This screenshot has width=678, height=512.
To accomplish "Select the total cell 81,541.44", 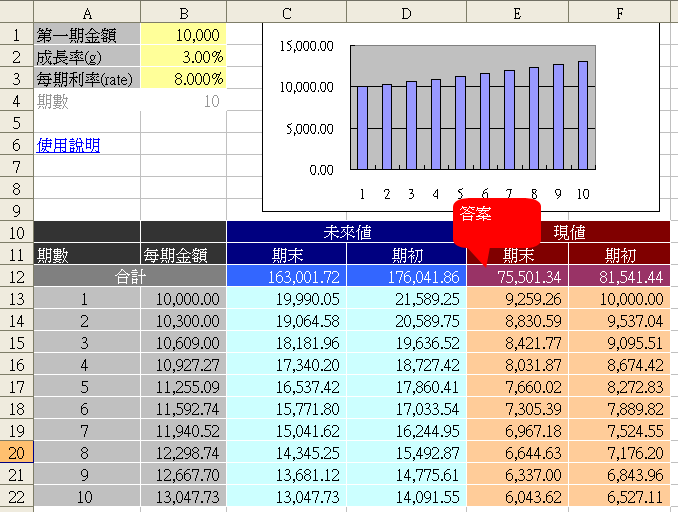I will coord(619,276).
